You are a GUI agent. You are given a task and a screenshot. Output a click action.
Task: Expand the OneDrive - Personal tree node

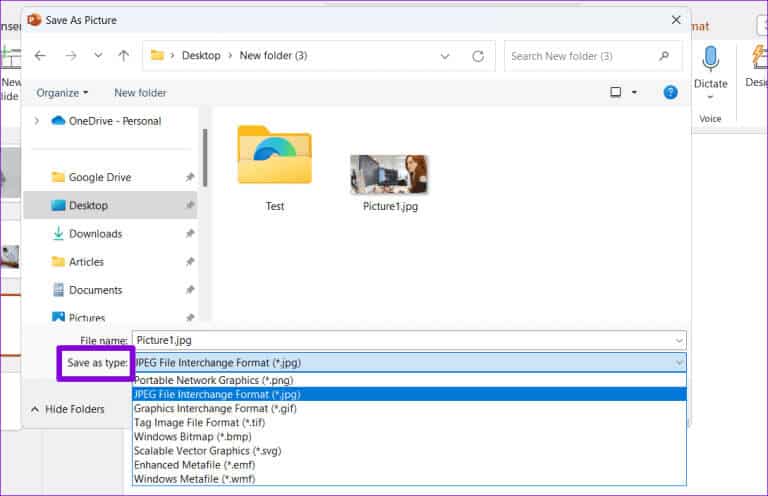coord(37,121)
